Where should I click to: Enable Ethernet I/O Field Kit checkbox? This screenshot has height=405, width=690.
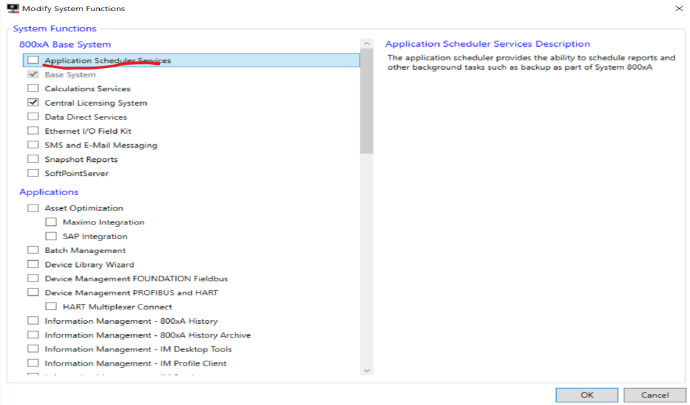33,130
